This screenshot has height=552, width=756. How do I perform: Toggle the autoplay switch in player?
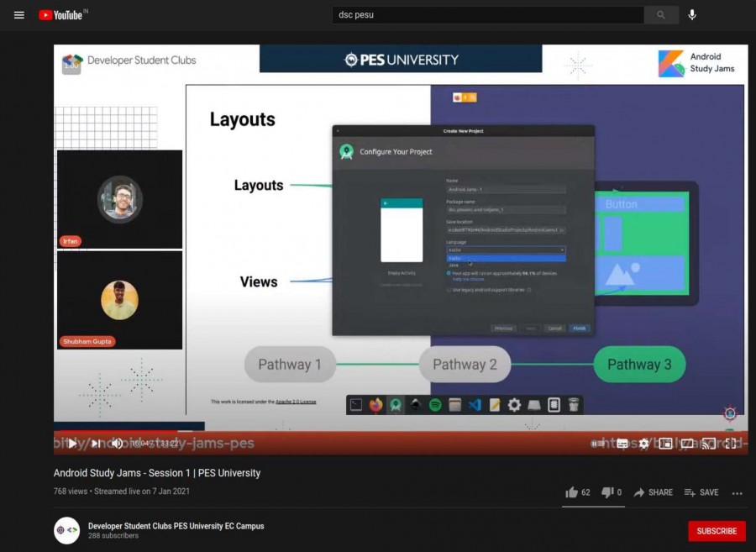click(x=598, y=444)
